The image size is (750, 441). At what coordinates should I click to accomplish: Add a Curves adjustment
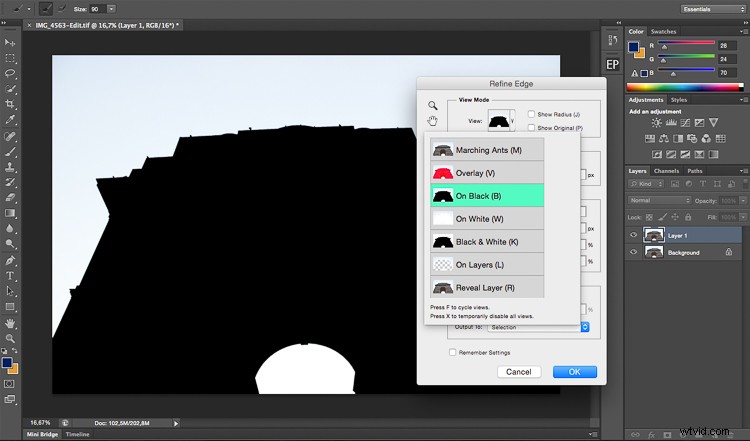click(685, 123)
